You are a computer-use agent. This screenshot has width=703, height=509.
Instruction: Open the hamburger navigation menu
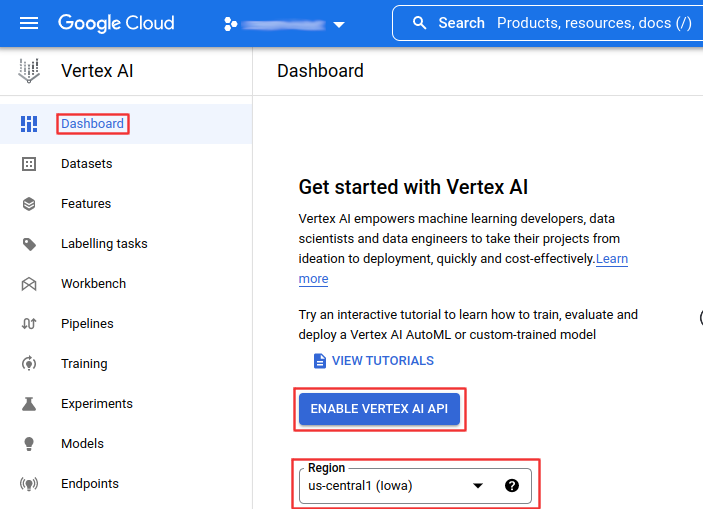point(29,23)
